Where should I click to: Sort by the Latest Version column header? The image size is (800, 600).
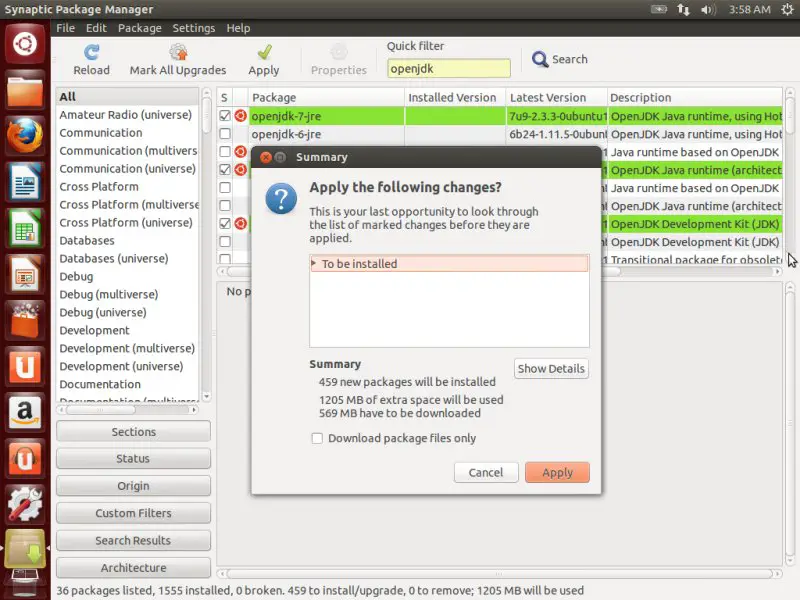(557, 97)
